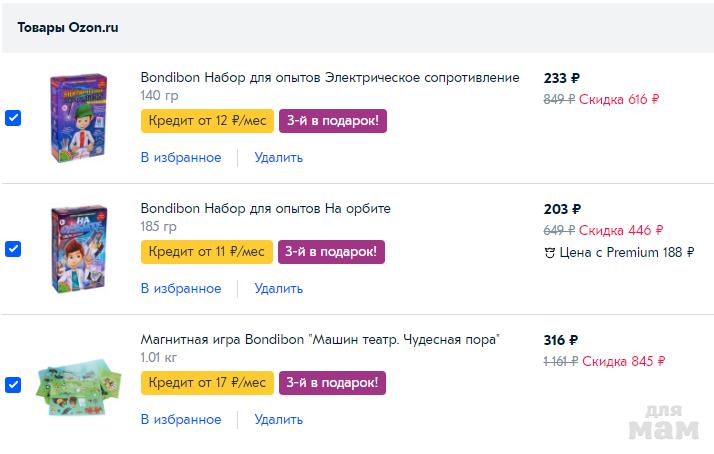Viewport: 714px width, 454px height.
Task: Click Удалить for the На орбите set
Action: click(x=278, y=288)
